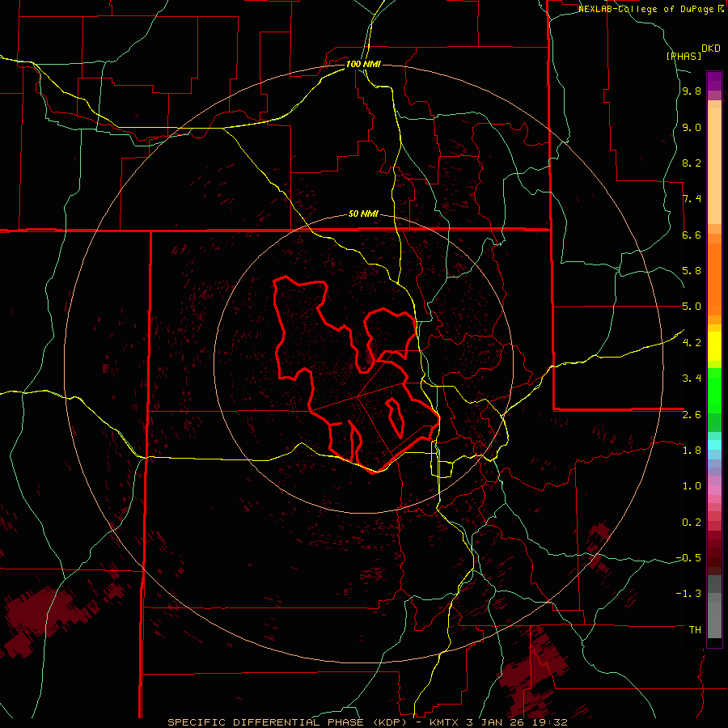Pick the purple top segment of the color bar
The image size is (728, 728).
pyautogui.click(x=714, y=81)
